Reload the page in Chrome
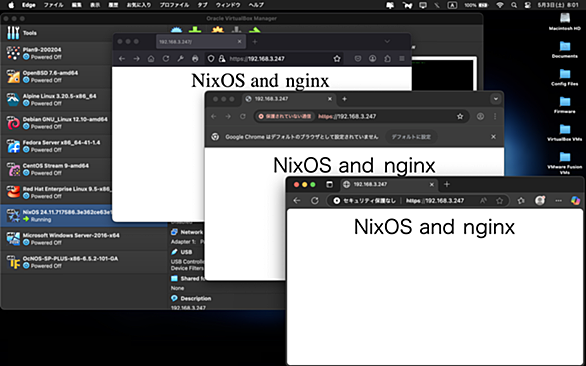The width and height of the screenshot is (586, 366). (x=243, y=116)
